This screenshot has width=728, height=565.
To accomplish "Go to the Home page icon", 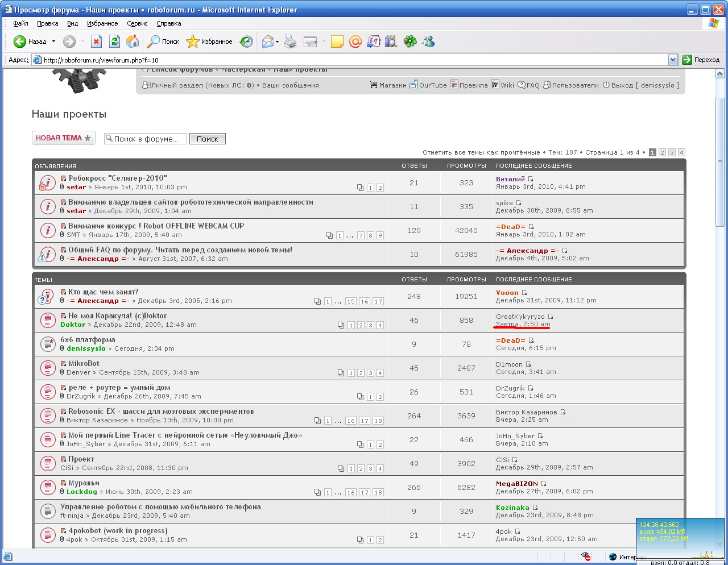I will (133, 41).
